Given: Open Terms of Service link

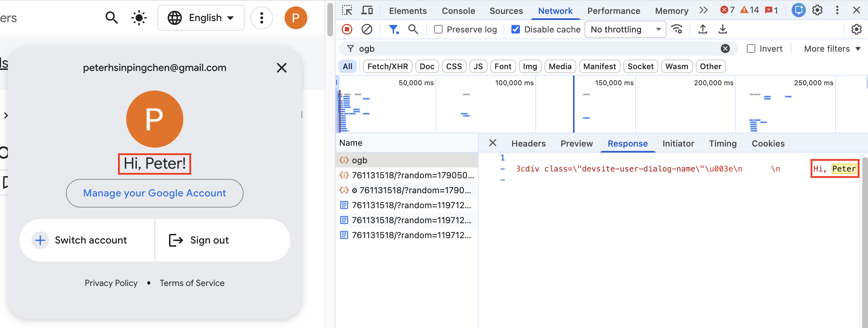Looking at the screenshot, I should (x=192, y=283).
